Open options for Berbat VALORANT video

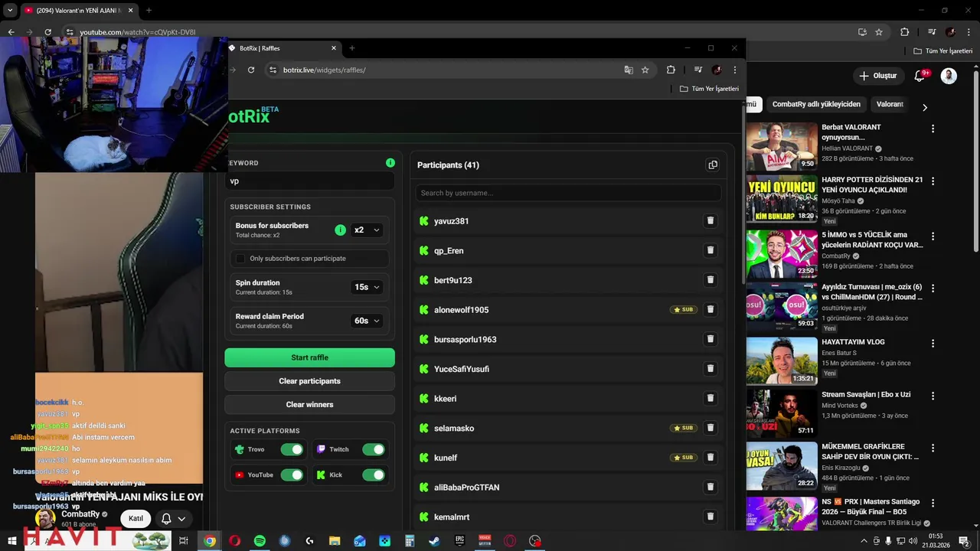point(933,129)
